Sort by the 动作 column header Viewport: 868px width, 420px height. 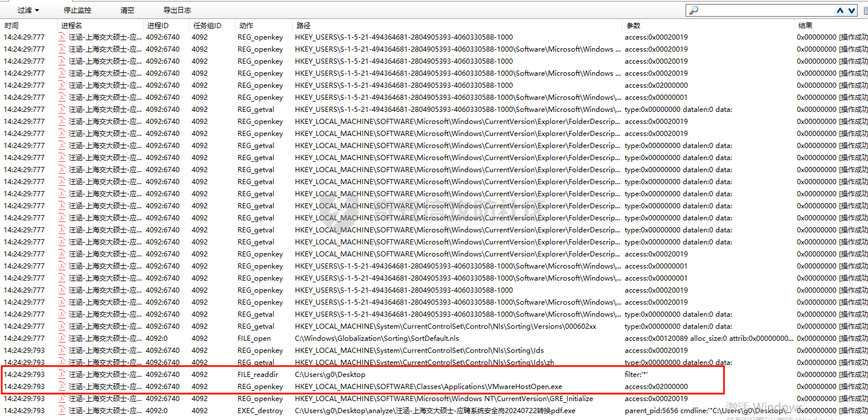tap(246, 26)
